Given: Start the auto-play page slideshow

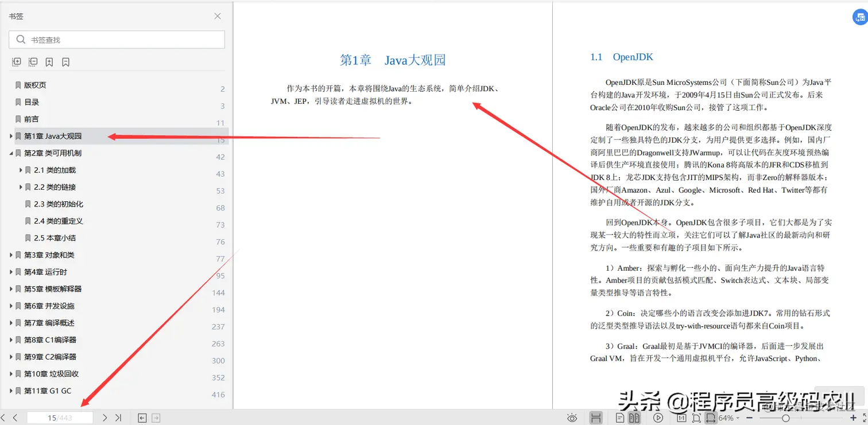Looking at the screenshot, I should tap(658, 418).
